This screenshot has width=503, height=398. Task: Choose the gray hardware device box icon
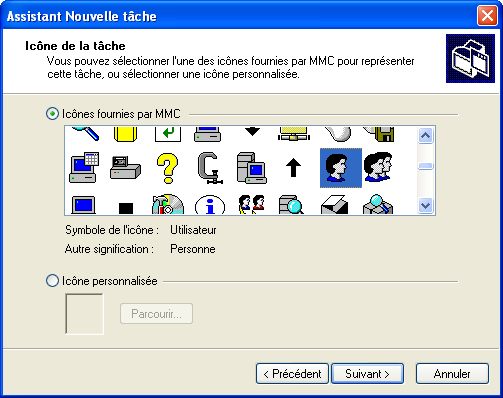pyautogui.click(x=125, y=168)
